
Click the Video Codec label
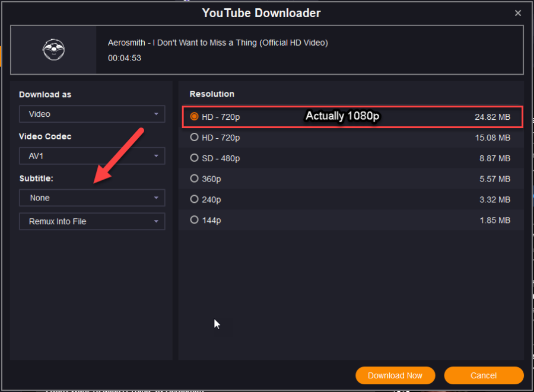[45, 136]
